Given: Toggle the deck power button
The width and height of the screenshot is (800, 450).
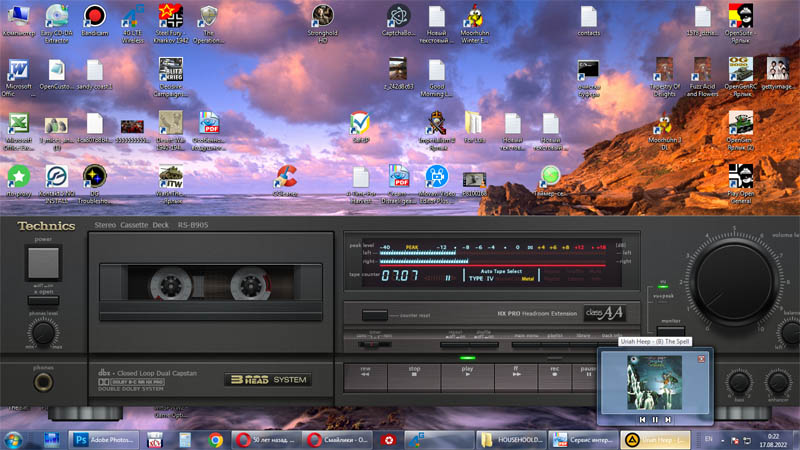Looking at the screenshot, I should point(43,263).
